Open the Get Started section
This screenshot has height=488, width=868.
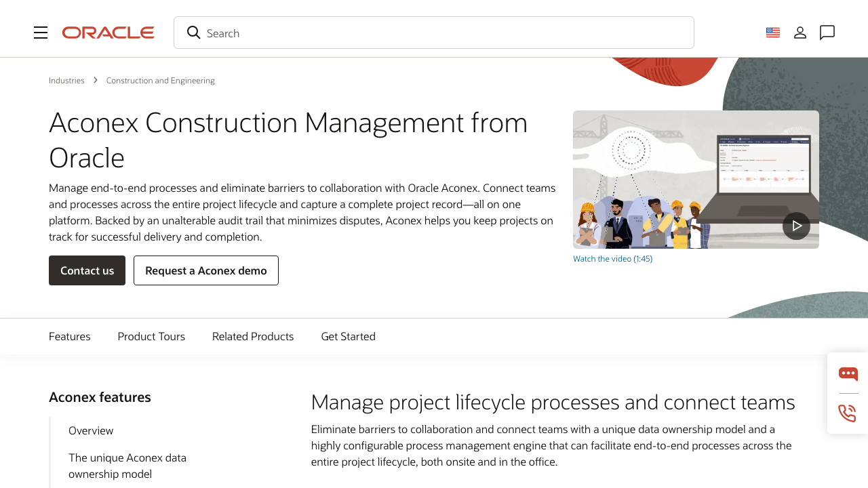(348, 336)
